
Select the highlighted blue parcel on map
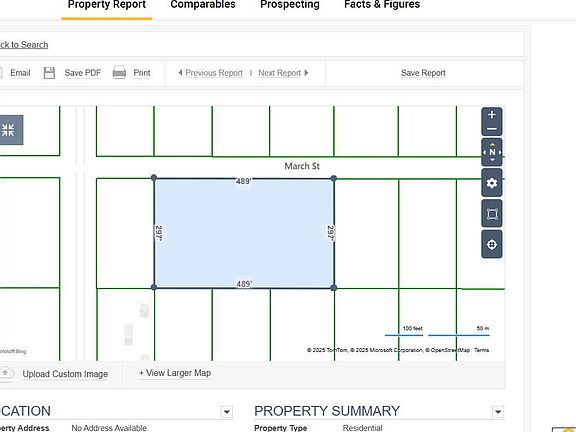pyautogui.click(x=244, y=233)
